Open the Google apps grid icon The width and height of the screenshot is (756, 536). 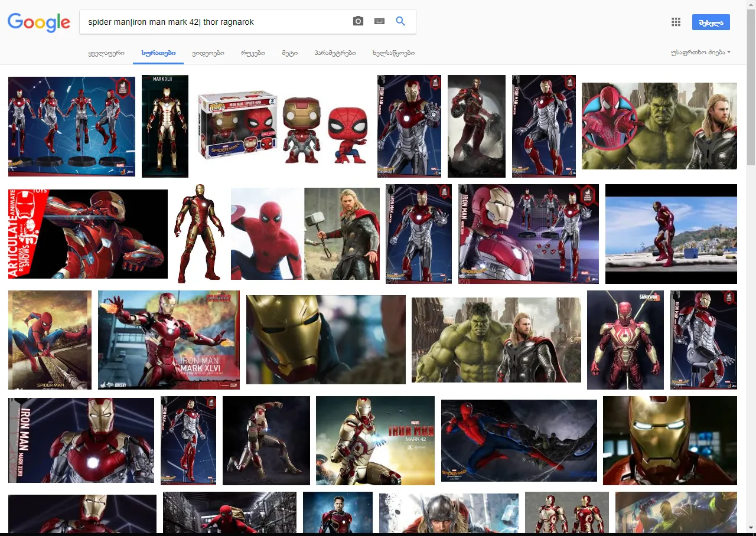tap(676, 22)
